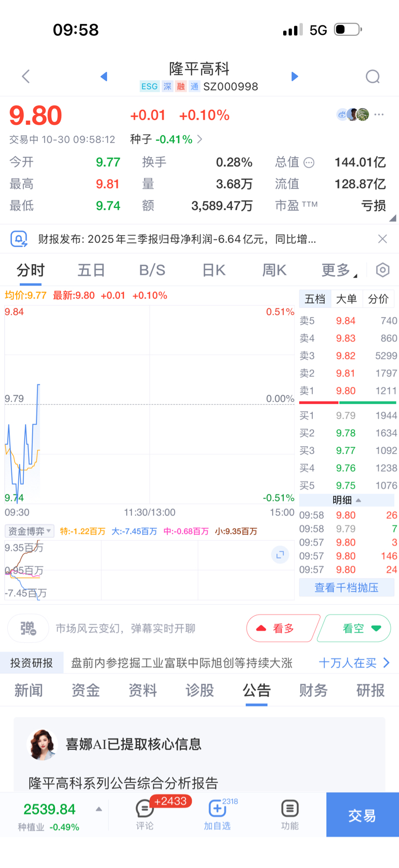Open the 种子 sector link
This screenshot has width=399, height=868.
coord(166,139)
